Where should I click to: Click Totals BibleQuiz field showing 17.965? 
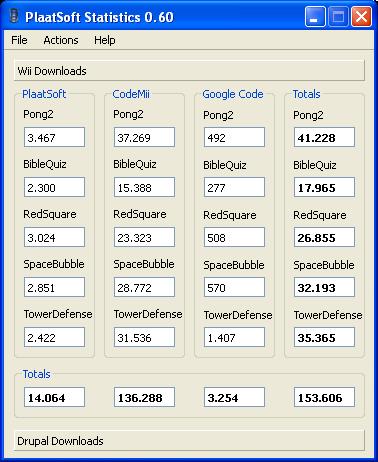(324, 187)
